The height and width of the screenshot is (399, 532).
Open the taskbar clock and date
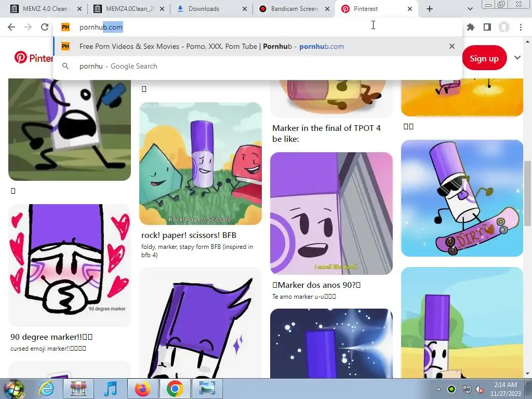(x=505, y=389)
